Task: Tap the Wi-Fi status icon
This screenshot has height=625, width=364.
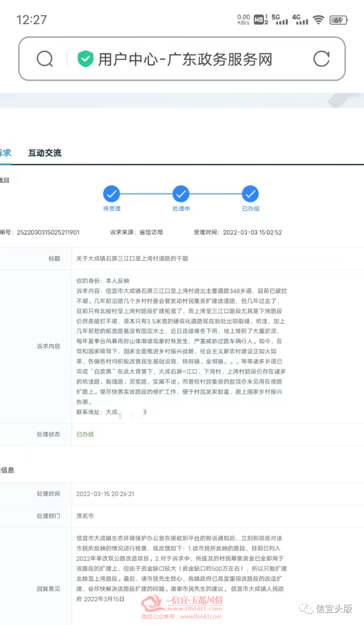Action: pyautogui.click(x=318, y=20)
